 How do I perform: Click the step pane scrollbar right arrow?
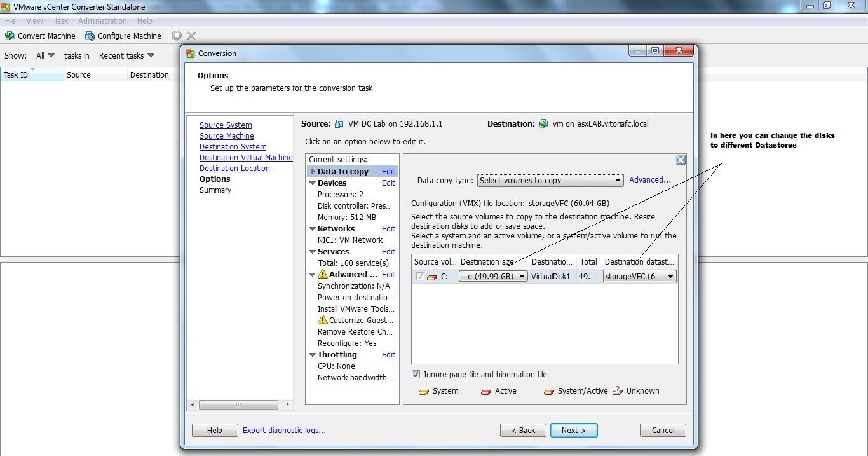tap(287, 404)
